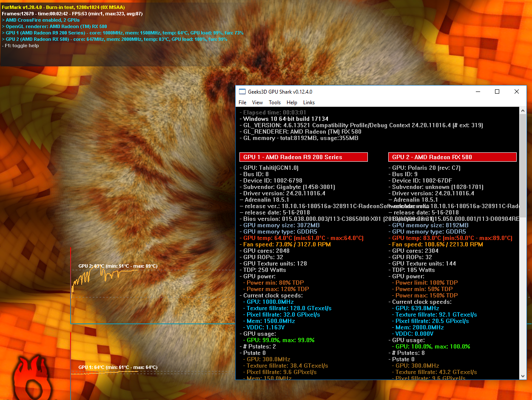Select the GPU 2 AMD Radeon RX 580 header
The image size is (532, 400).
[x=452, y=157]
